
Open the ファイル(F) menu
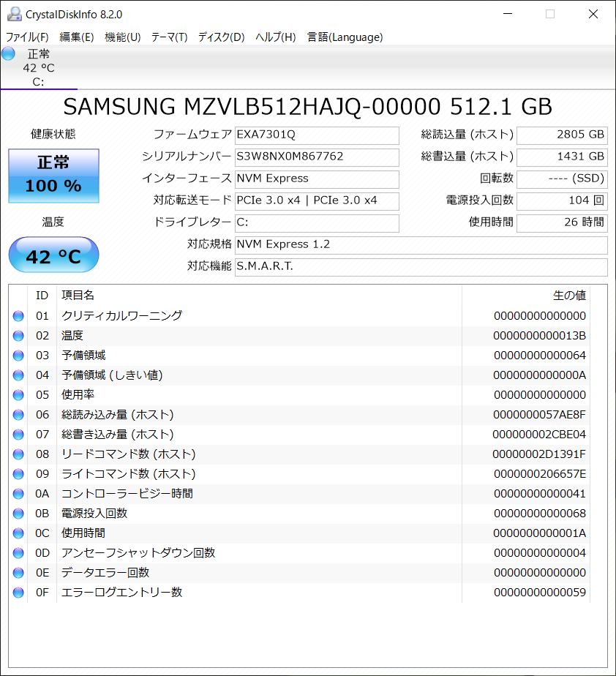(x=27, y=37)
